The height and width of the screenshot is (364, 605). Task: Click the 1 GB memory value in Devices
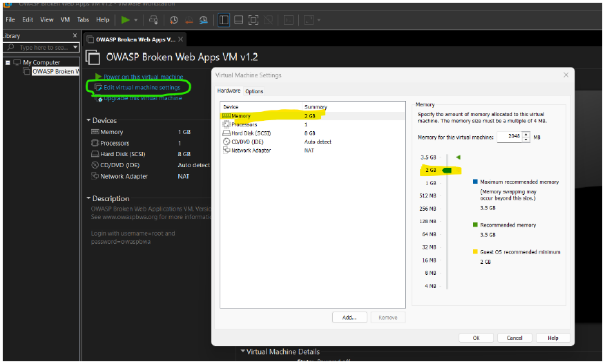(184, 132)
